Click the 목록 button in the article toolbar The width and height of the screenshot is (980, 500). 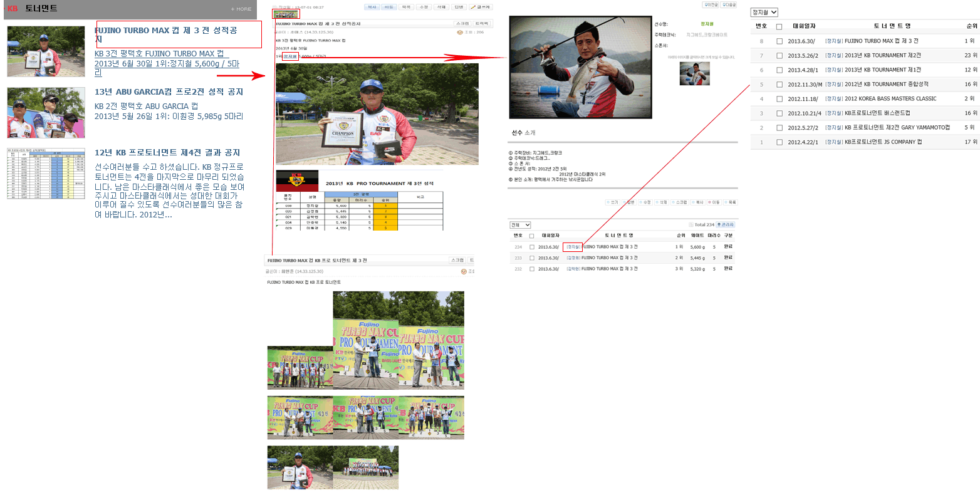click(x=407, y=7)
